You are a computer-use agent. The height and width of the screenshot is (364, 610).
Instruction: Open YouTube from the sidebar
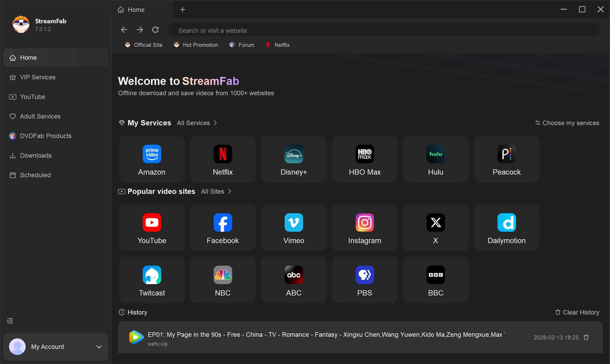33,97
